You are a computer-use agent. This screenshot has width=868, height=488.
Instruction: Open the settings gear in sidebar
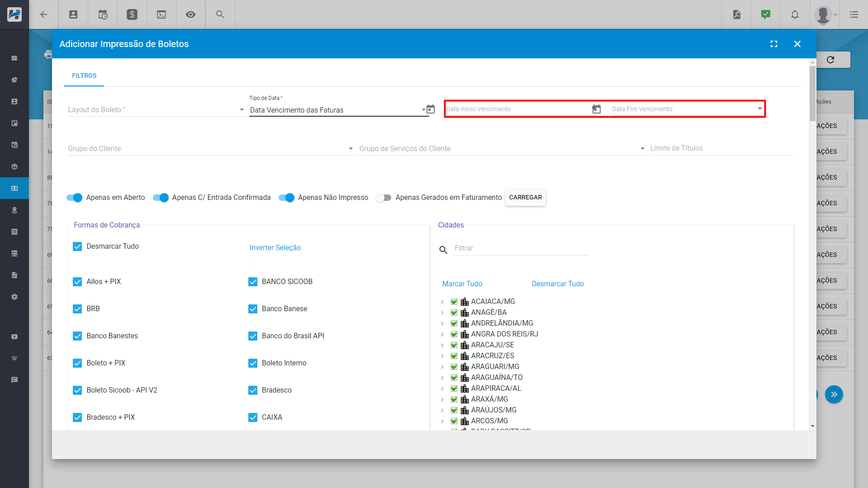pos(14,297)
